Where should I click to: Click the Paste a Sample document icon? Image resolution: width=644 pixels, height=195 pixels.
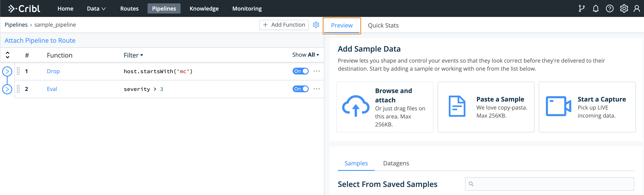click(x=457, y=106)
